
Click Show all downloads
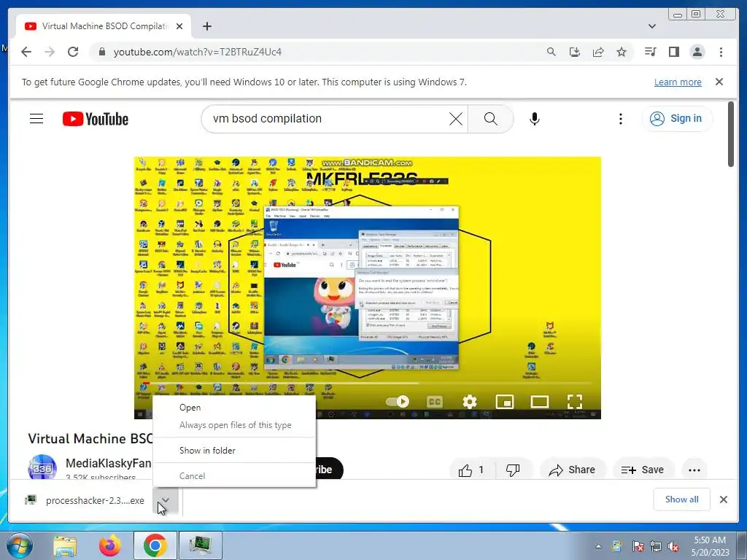tap(682, 499)
